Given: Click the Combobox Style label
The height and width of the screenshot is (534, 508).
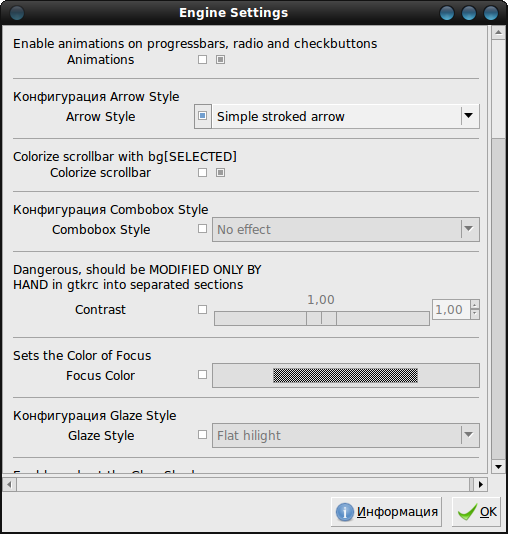Looking at the screenshot, I should coord(101,230).
